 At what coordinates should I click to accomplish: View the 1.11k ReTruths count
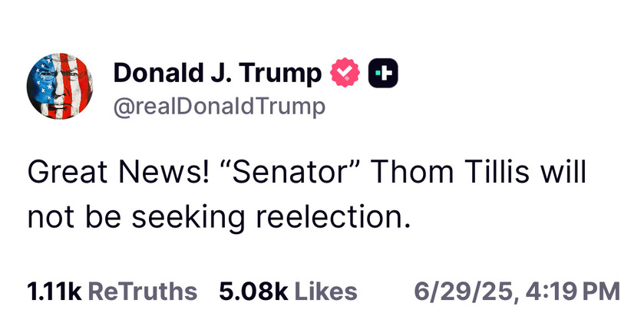click(54, 292)
